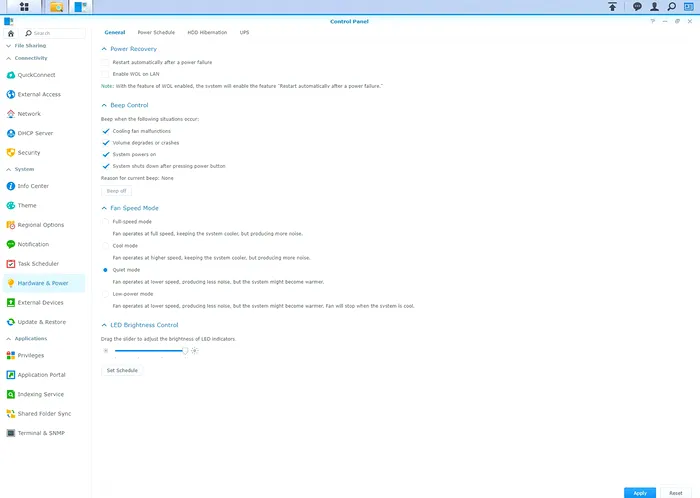Collapse the Beep Control section
The height and width of the screenshot is (498, 700).
coord(104,105)
